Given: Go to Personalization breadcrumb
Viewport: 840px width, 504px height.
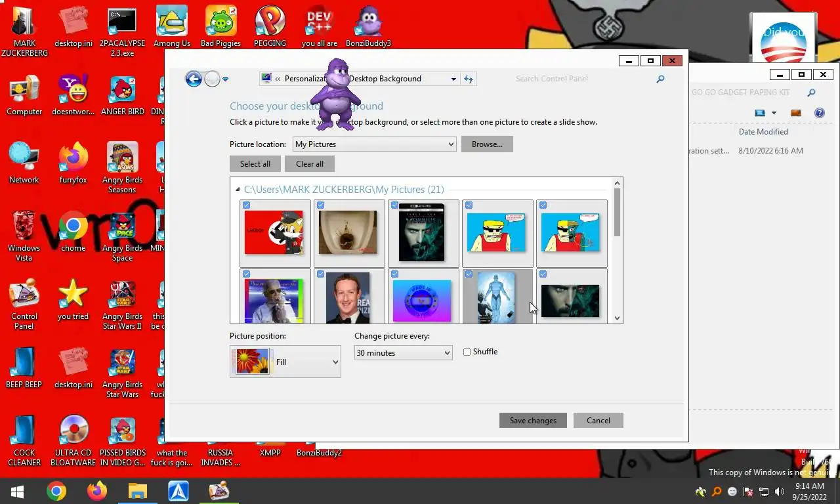Looking at the screenshot, I should (x=305, y=79).
